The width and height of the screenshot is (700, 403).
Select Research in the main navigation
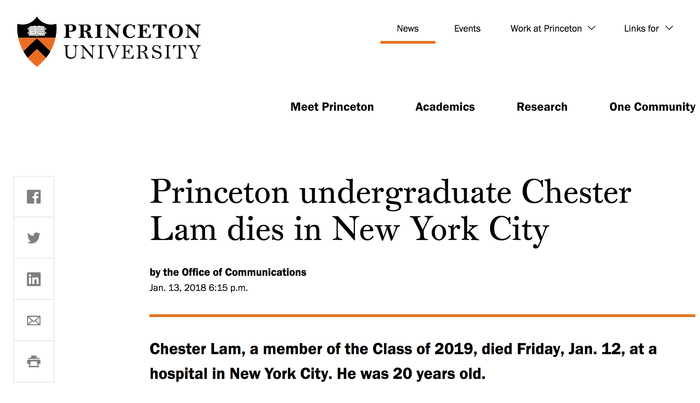[542, 107]
